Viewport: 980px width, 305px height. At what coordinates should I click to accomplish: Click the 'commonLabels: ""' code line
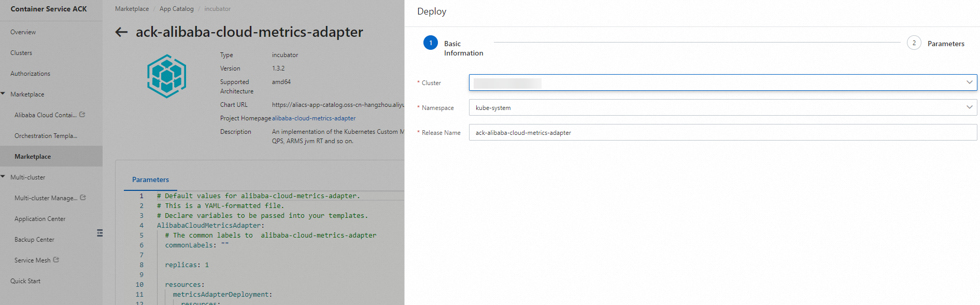(197, 245)
